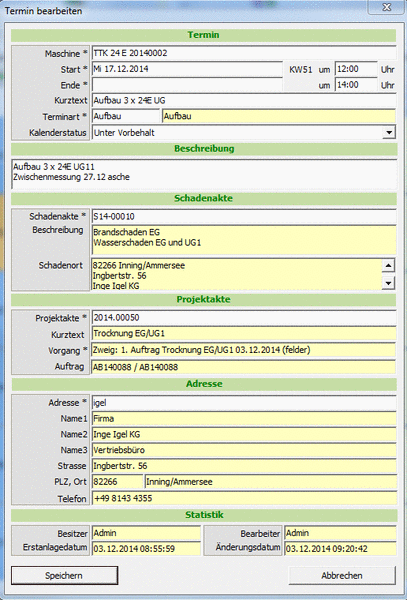Click the Terminart Aufbau input field
The image size is (407, 600).
(x=126, y=116)
